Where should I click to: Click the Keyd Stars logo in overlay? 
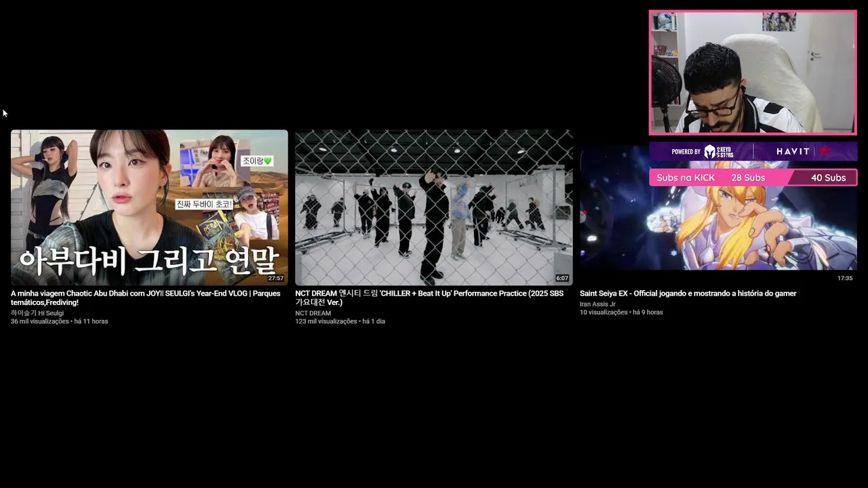[719, 151]
